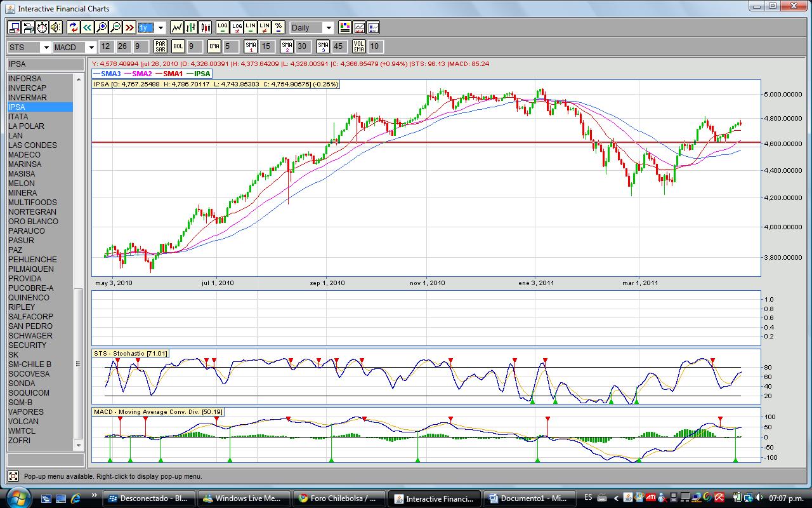
Task: Select LOG not-equal scale button
Action: tap(237, 27)
